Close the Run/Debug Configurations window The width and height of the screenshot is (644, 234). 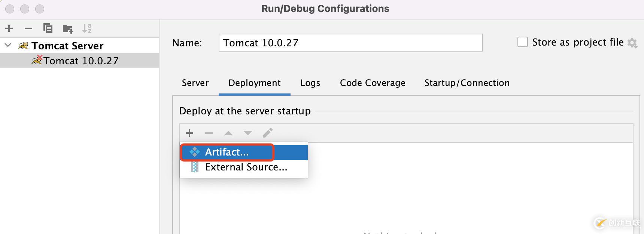[10, 9]
